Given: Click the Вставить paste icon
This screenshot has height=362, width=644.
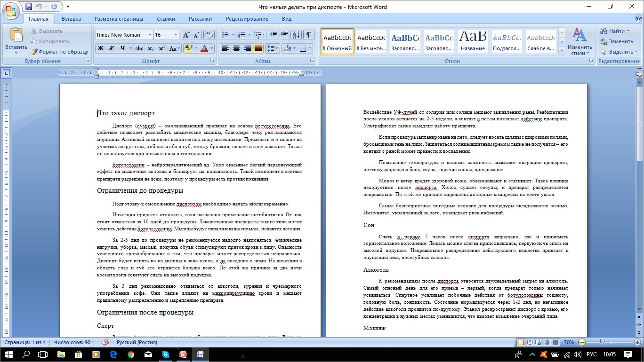Looking at the screenshot, I should (x=16, y=35).
